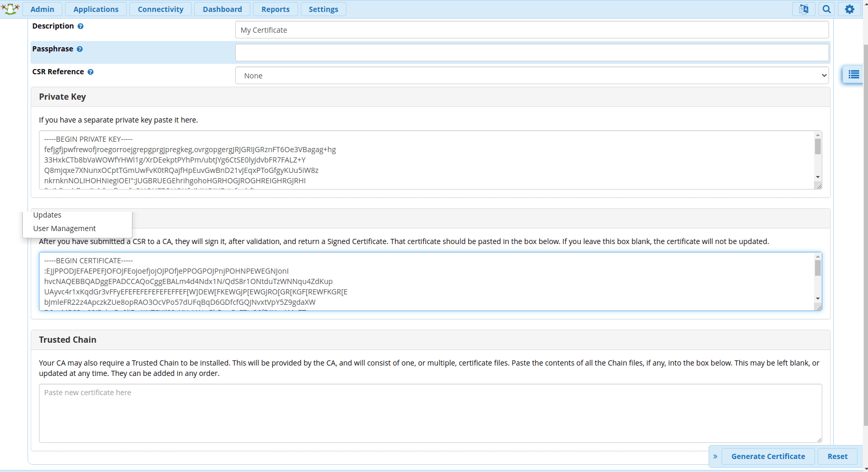Show help for Description field

(x=81, y=26)
